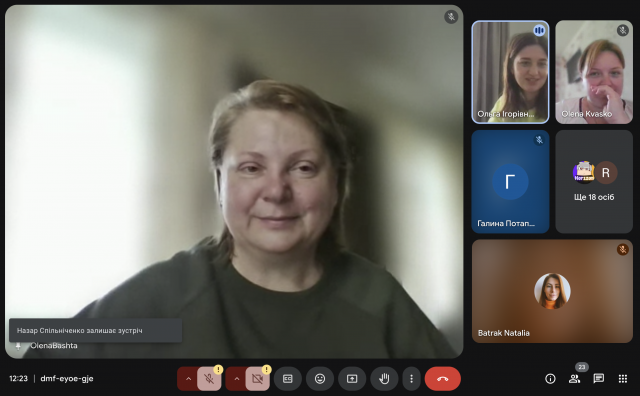The image size is (640, 396).
Task: Click the R avatar in more-people tile
Action: click(606, 173)
